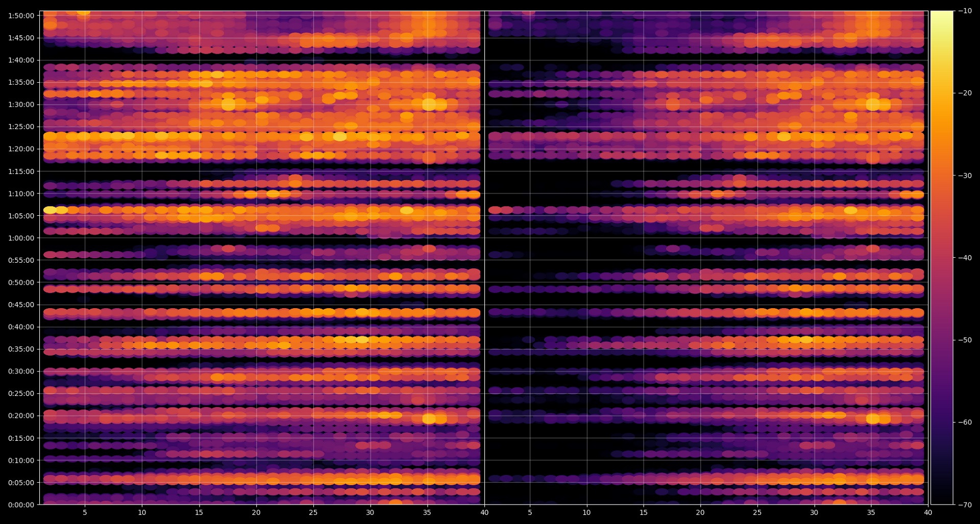
Task: Select the 0:15:00 time tick label
Action: coord(21,438)
